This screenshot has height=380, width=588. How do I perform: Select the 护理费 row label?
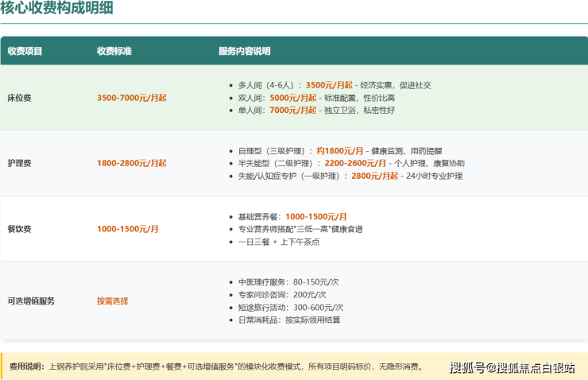point(20,163)
